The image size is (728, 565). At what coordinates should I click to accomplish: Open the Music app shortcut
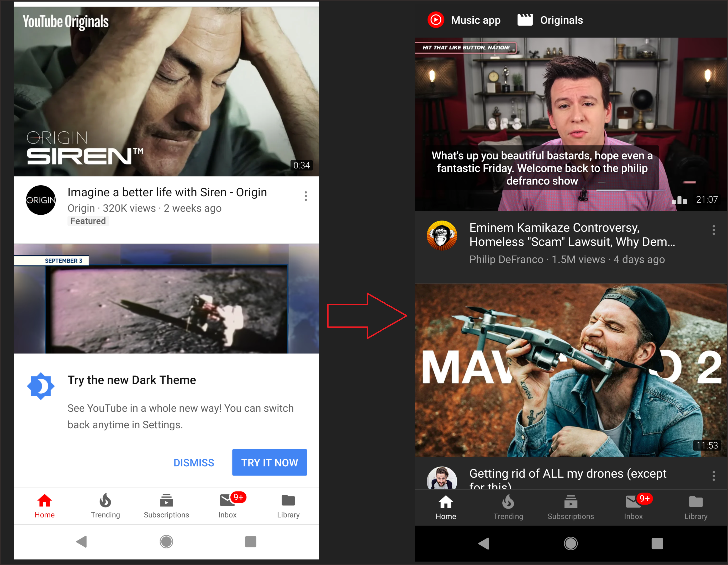coord(464,20)
